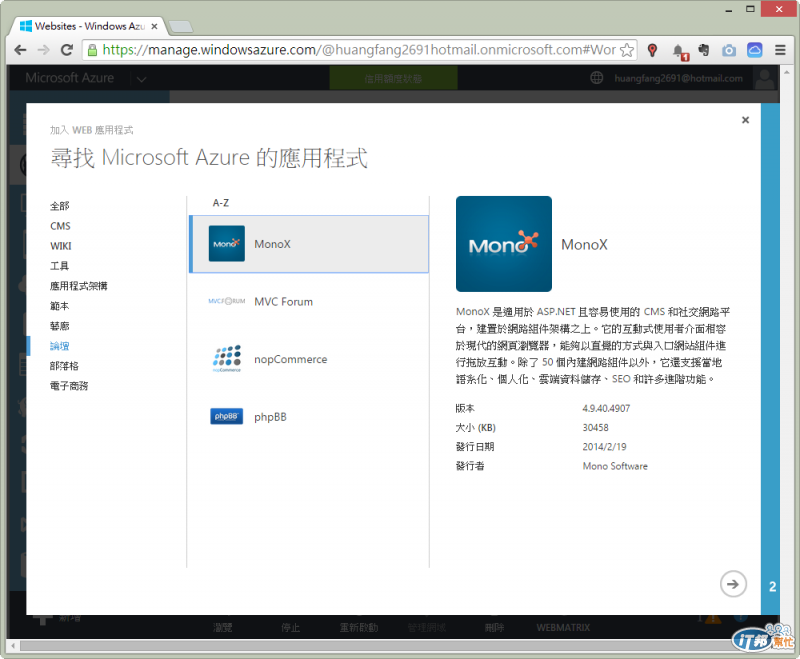The image size is (800, 659).
Task: Click the horizontal scrollbar left arrow
Action: point(13,646)
